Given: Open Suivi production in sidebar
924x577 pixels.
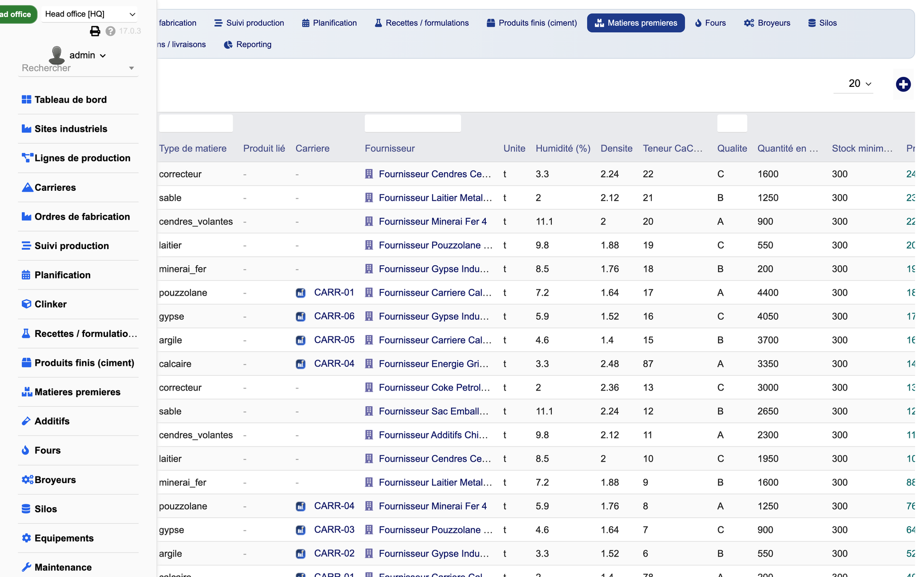Looking at the screenshot, I should click(x=72, y=246).
